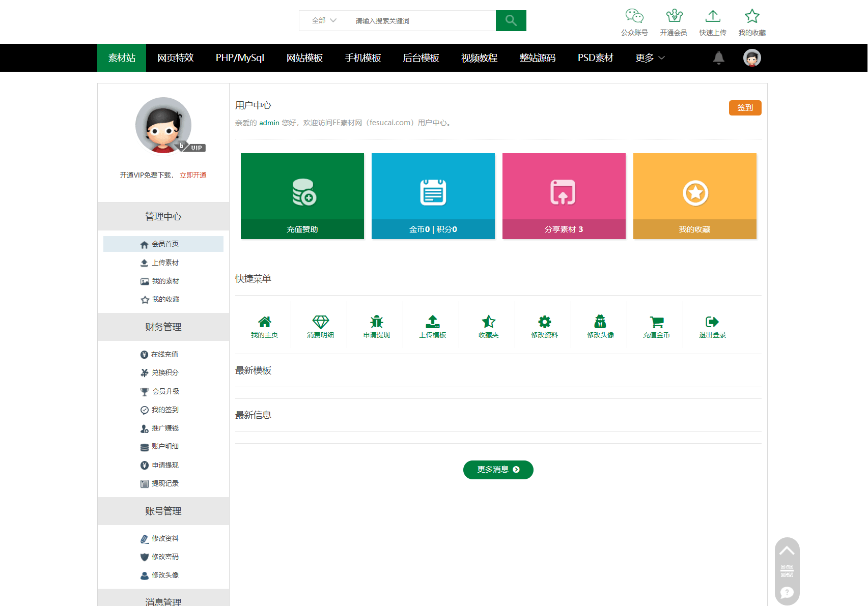The image size is (868, 606).
Task: Switch to the 网站模板 tab
Action: 304,57
